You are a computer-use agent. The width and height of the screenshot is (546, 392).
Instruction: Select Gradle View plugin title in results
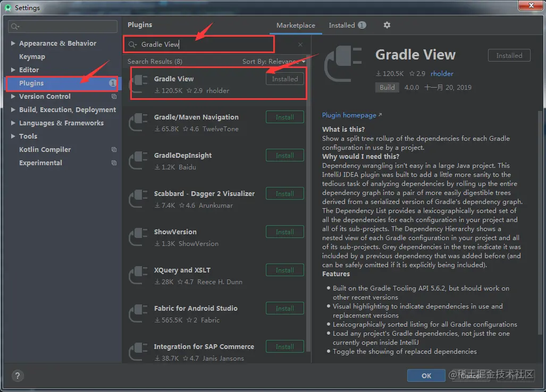tap(174, 79)
